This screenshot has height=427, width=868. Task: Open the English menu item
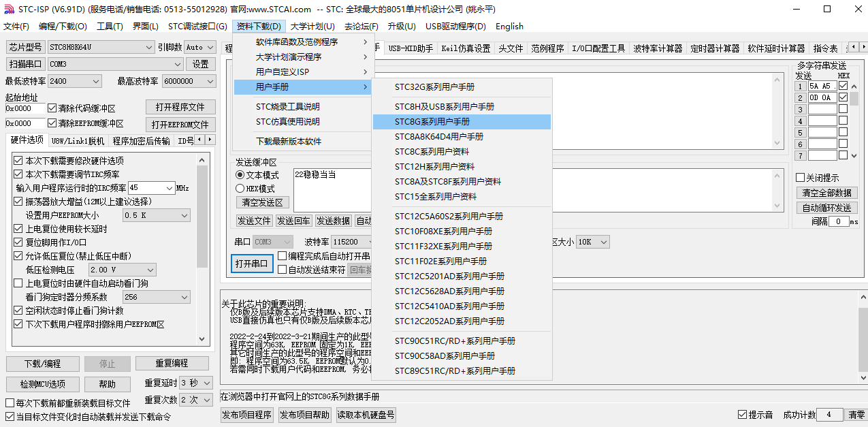[x=509, y=27]
